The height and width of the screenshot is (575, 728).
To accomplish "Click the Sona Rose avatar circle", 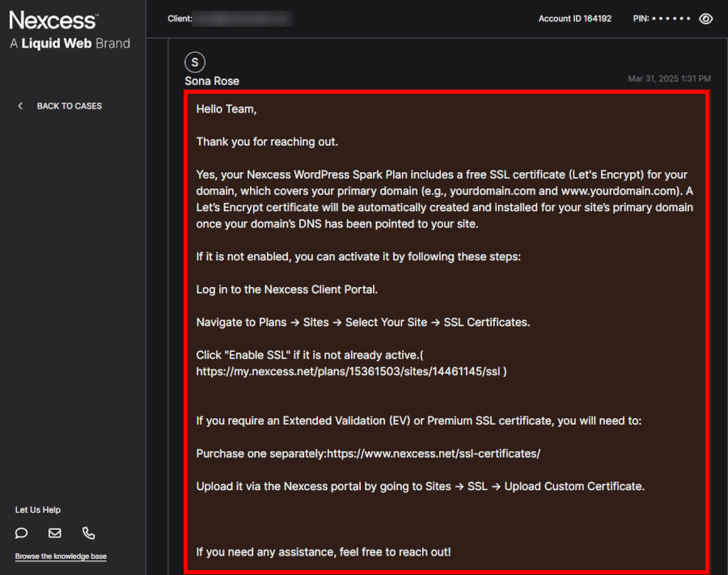I will coord(195,62).
